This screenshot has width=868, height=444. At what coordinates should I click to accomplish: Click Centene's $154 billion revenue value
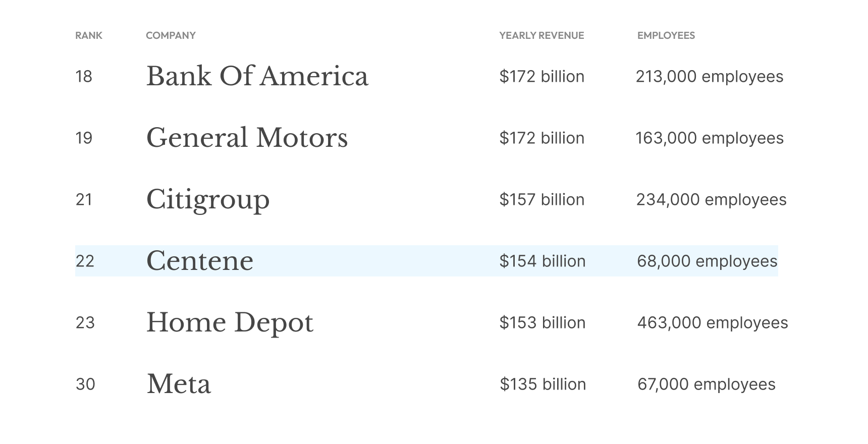pos(542,261)
